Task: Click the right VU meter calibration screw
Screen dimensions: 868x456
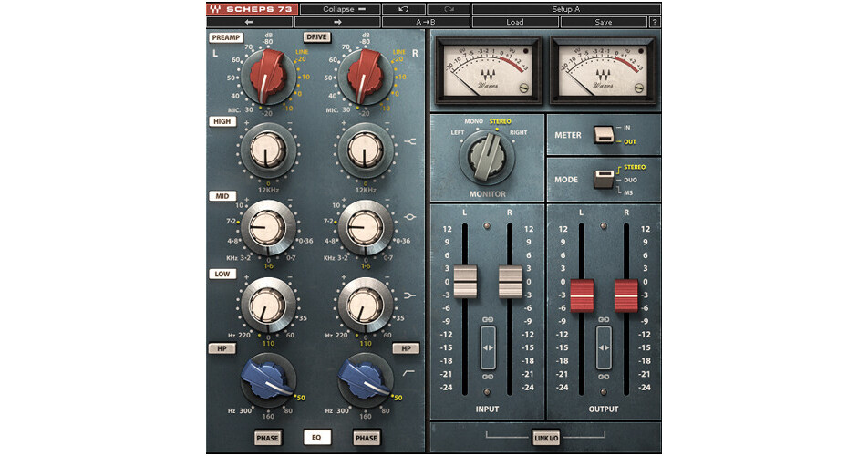Action: tap(639, 88)
